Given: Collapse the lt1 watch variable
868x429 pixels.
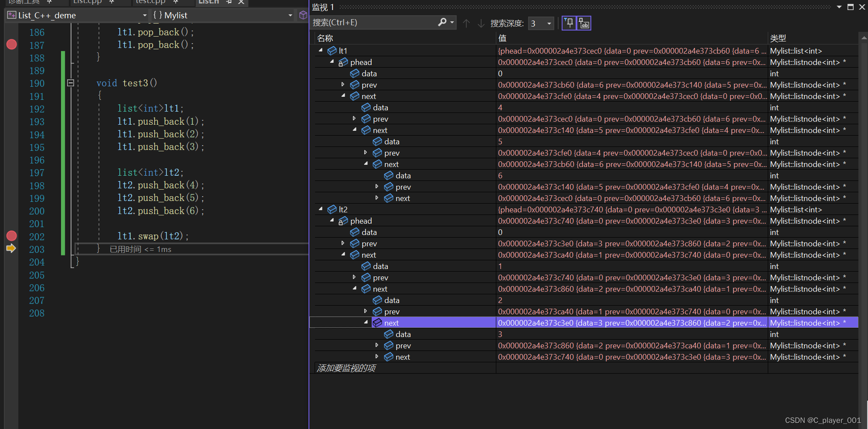Looking at the screenshot, I should click(x=321, y=50).
